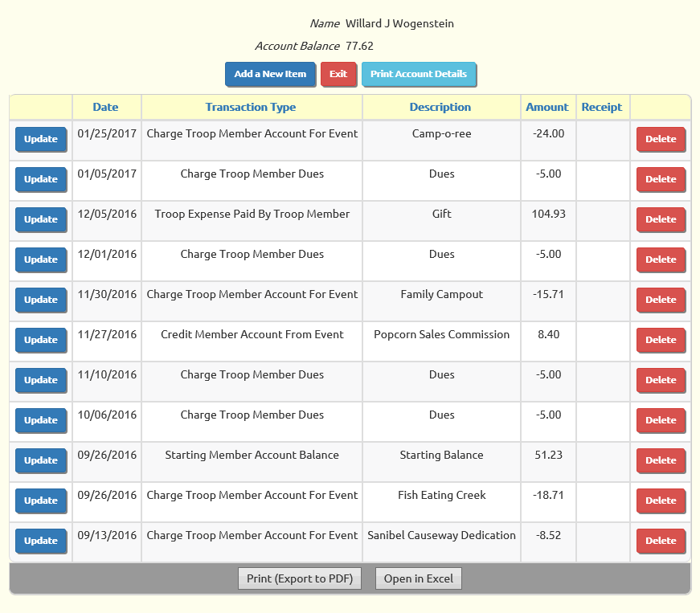Sort by the Description column header

tap(440, 107)
